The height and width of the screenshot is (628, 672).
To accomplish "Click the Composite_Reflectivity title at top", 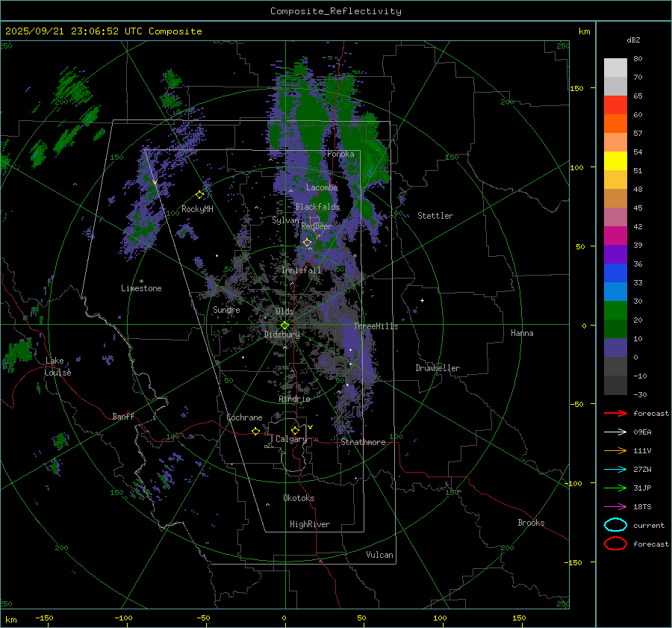I will 335,11.
